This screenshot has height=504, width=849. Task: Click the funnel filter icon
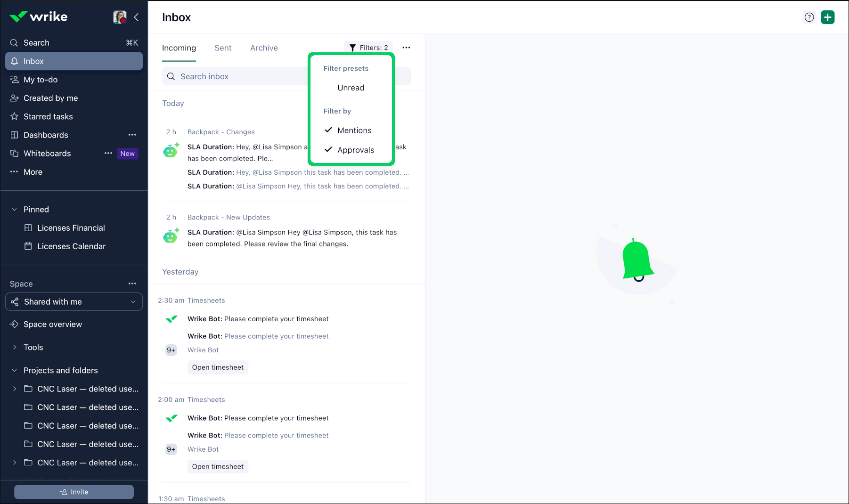coord(352,48)
